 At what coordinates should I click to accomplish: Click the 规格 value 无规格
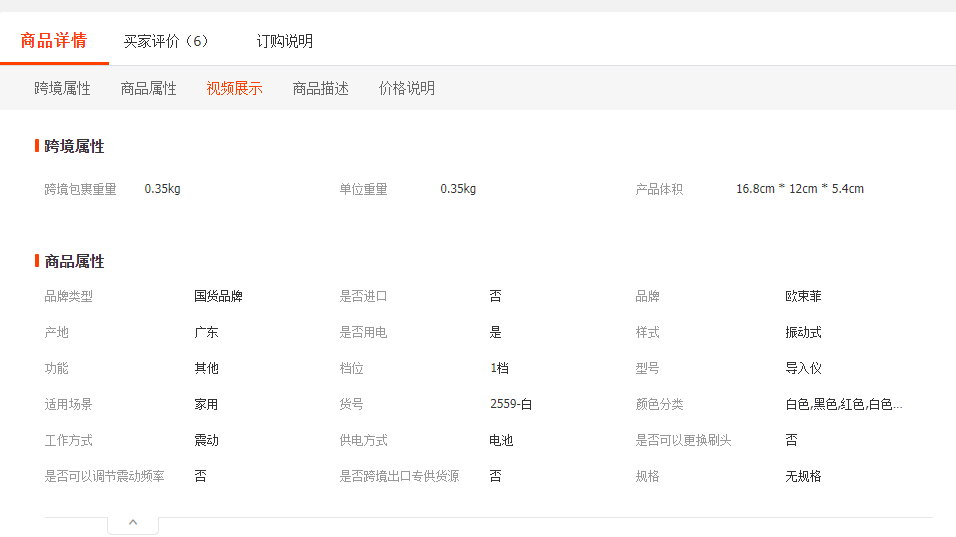tap(803, 477)
